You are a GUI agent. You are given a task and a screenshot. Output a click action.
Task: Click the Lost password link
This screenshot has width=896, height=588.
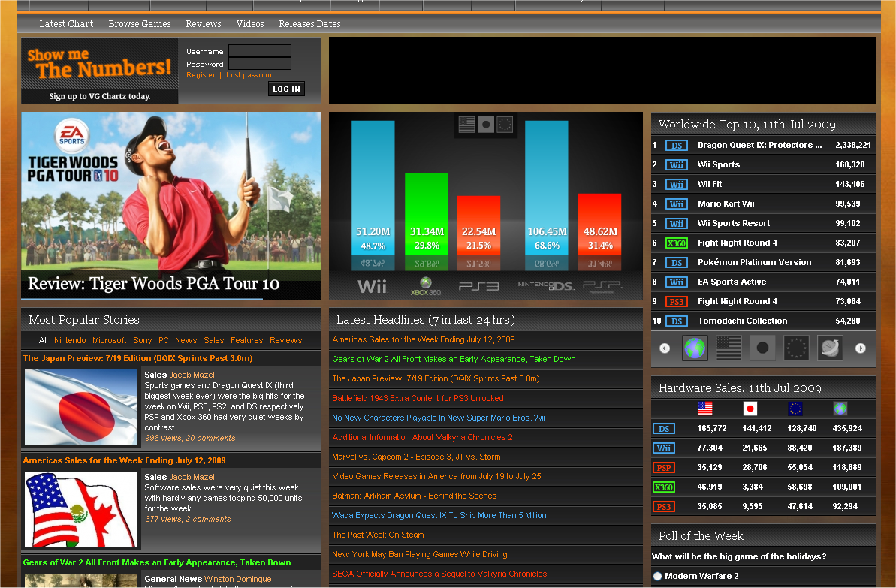coord(249,75)
